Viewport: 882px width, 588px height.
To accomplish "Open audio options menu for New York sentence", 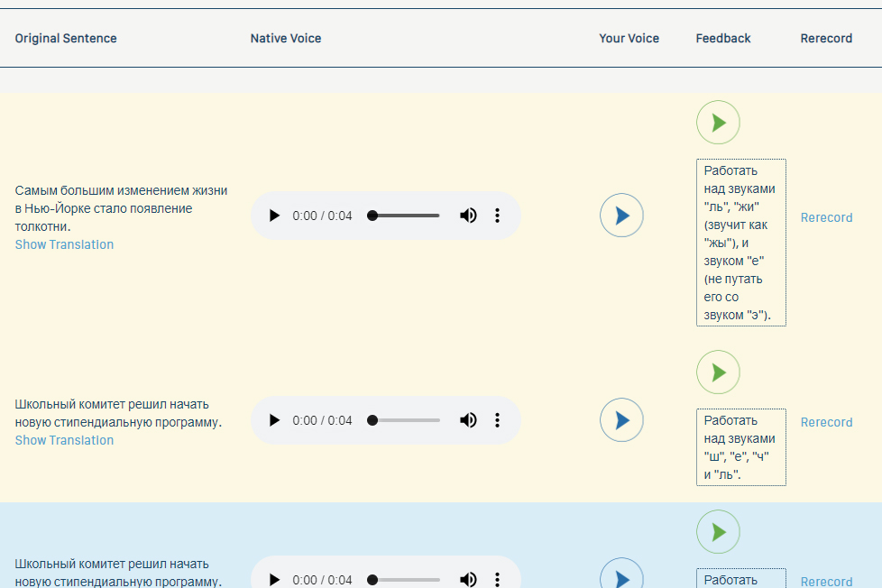I will coord(497,216).
